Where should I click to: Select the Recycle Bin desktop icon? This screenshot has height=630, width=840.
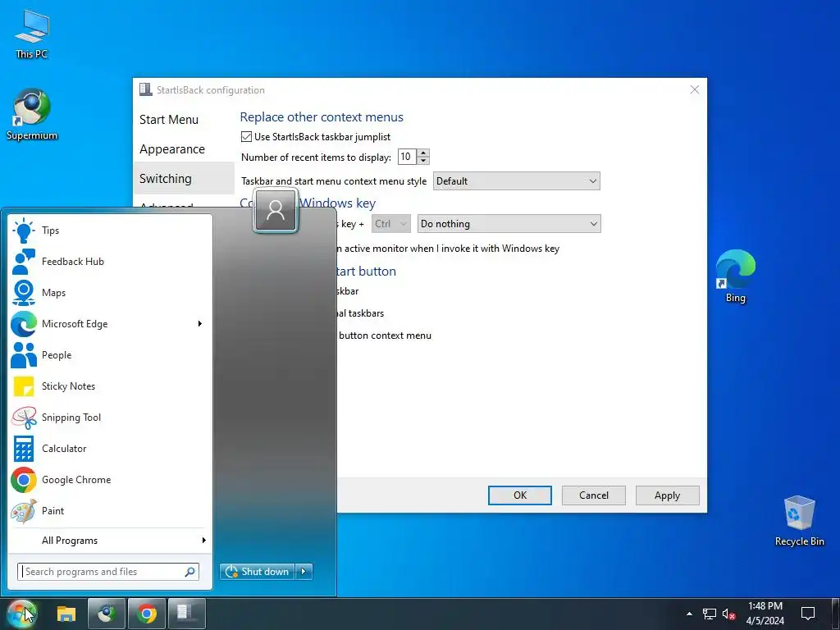(799, 521)
